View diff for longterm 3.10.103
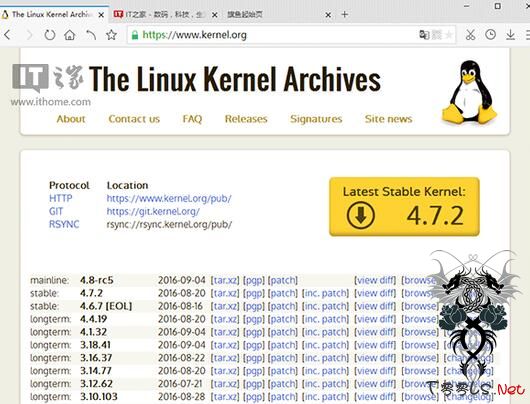 (375, 397)
